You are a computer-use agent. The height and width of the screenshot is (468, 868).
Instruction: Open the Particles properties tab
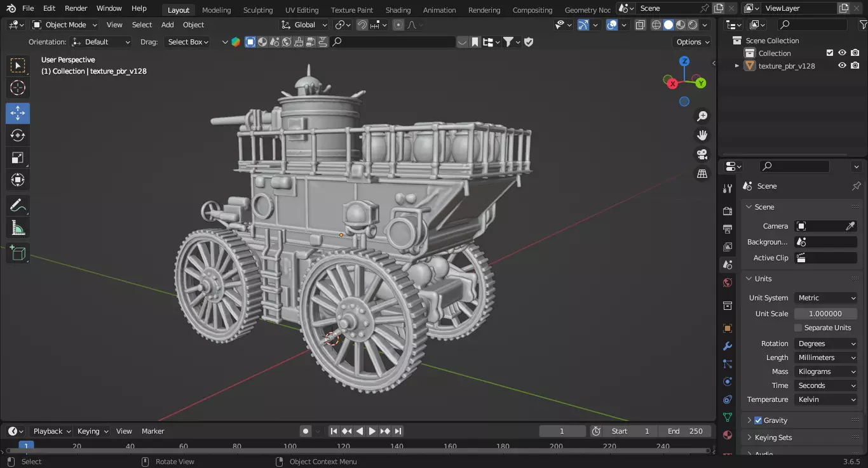point(728,364)
